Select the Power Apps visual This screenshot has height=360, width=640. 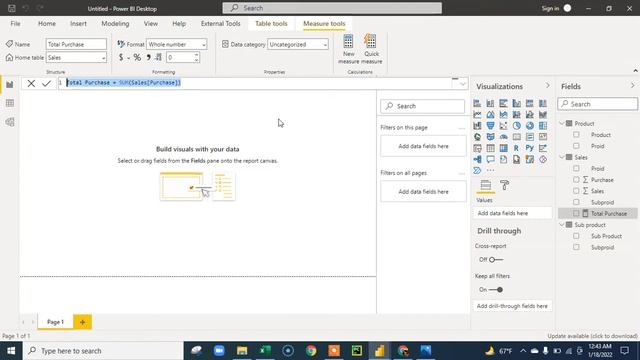coord(542,159)
